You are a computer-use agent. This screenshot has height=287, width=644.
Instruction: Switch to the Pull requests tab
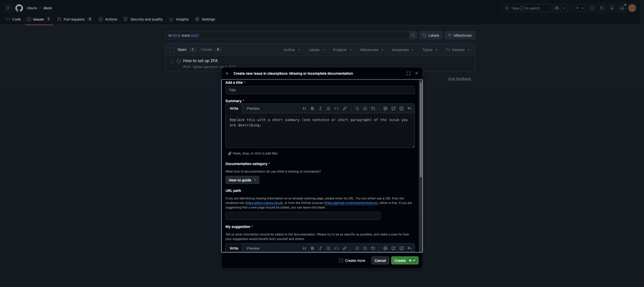tap(74, 19)
